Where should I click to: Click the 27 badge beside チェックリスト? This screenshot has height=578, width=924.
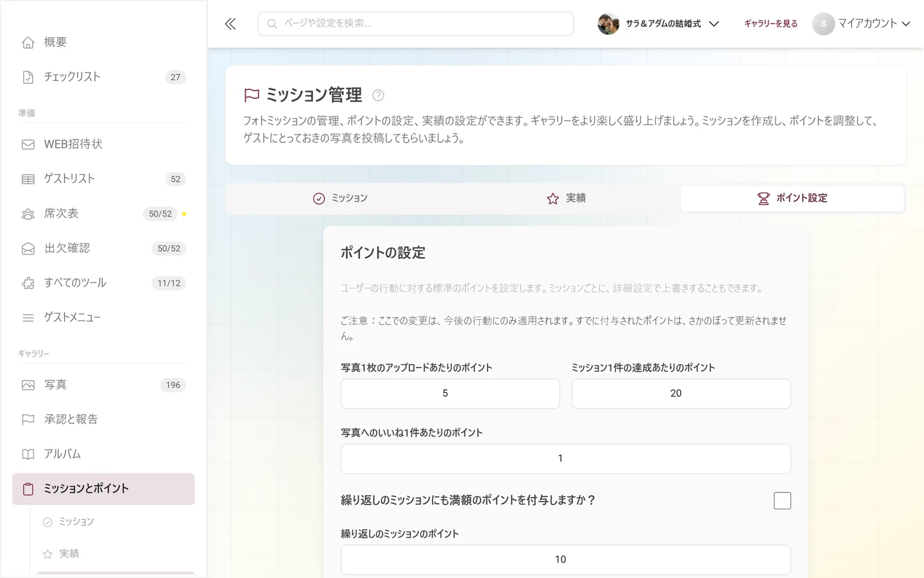[x=176, y=77]
